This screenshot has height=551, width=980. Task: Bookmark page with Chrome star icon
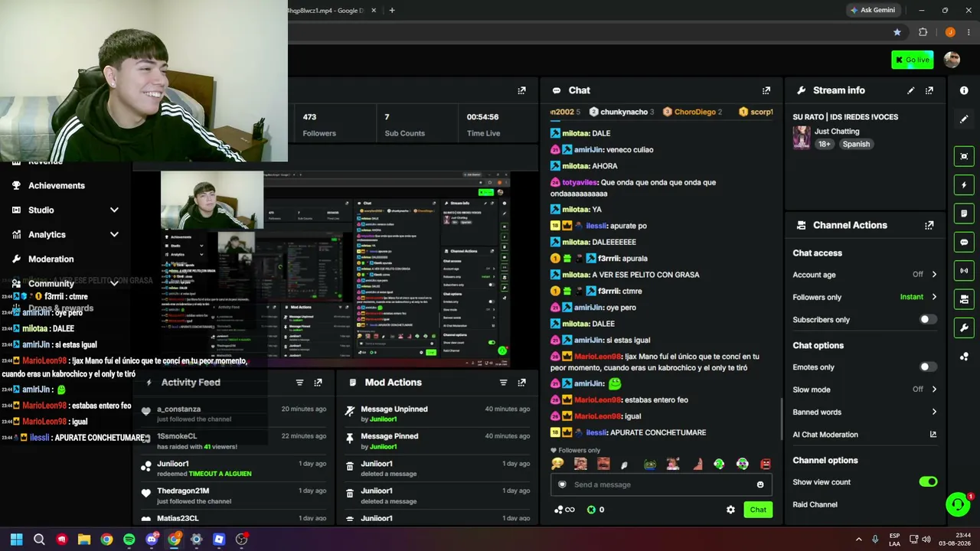[897, 32]
